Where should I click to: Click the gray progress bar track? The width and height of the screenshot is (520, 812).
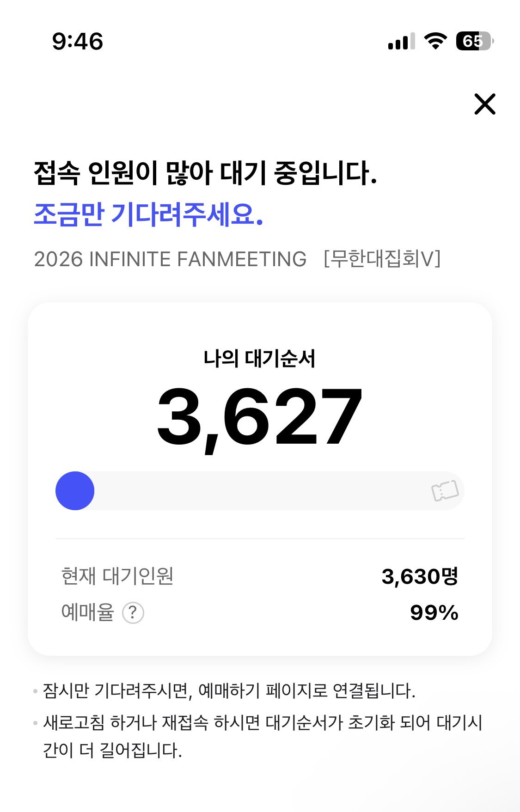click(x=260, y=491)
